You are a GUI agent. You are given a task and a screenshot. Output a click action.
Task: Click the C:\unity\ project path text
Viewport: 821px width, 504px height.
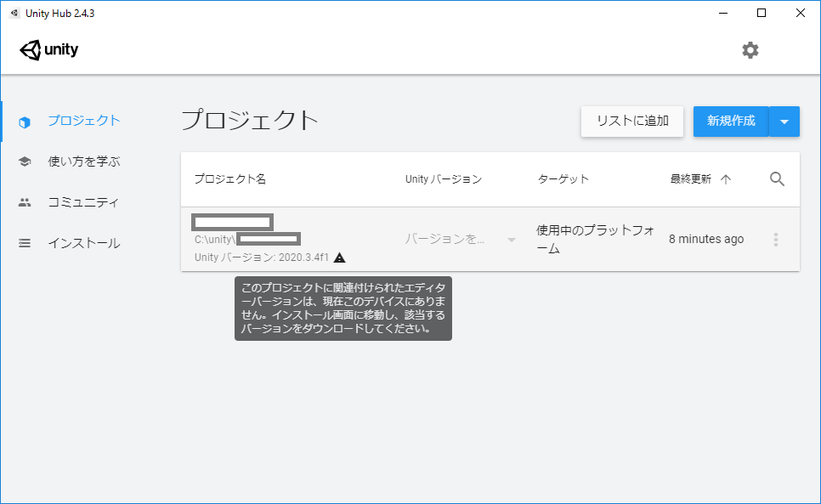(x=215, y=239)
